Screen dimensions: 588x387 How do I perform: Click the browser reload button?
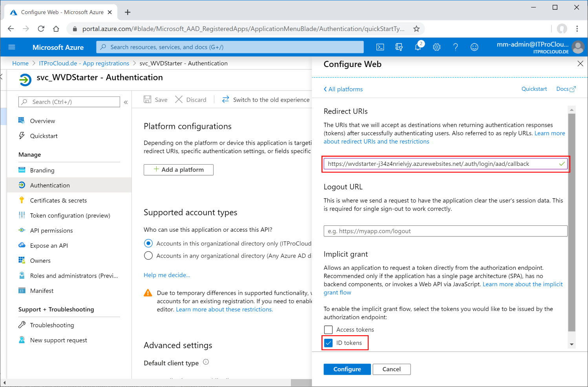(41, 29)
